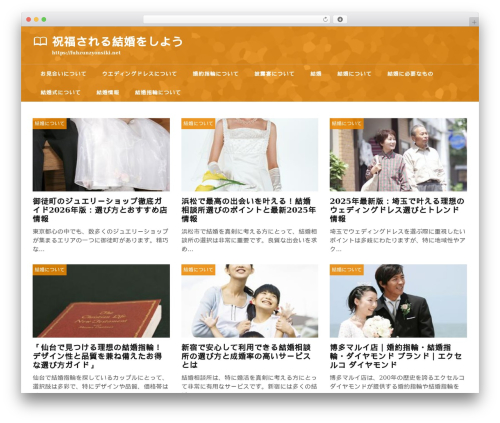Viewport: 500px width, 423px height.
Task: Click the open book logo icon
Action: click(x=40, y=42)
